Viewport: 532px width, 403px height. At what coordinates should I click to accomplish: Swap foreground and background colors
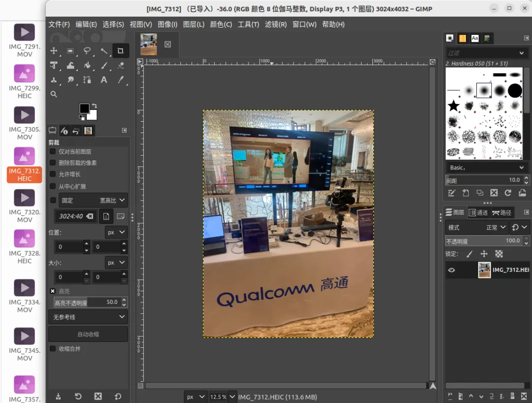tap(94, 105)
